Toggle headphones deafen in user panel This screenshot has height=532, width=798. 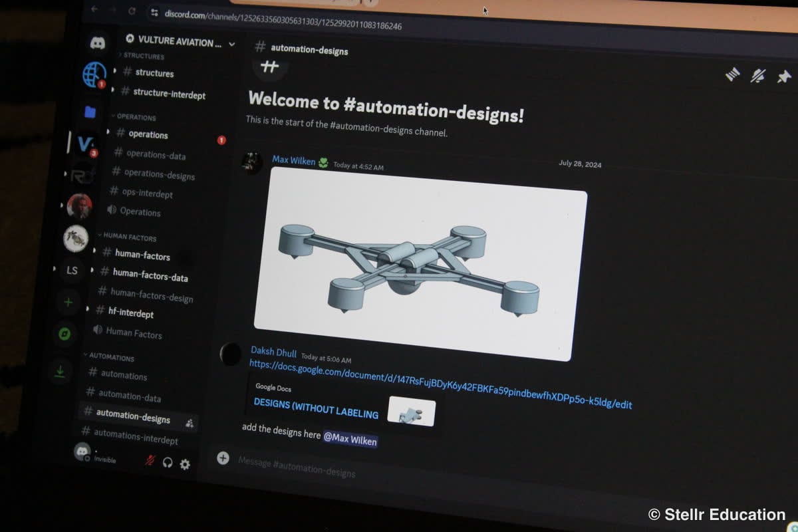[x=168, y=462]
